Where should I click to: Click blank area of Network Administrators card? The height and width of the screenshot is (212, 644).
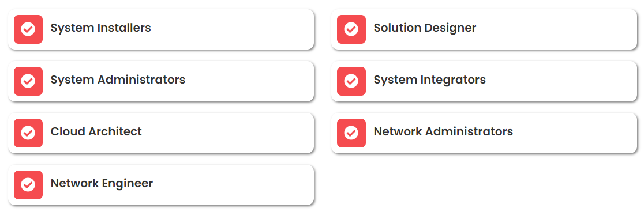575,133
